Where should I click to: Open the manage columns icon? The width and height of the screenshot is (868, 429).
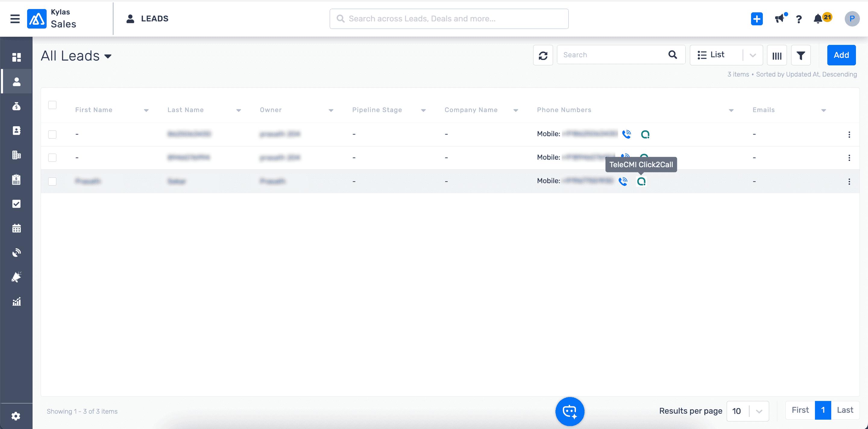(777, 55)
